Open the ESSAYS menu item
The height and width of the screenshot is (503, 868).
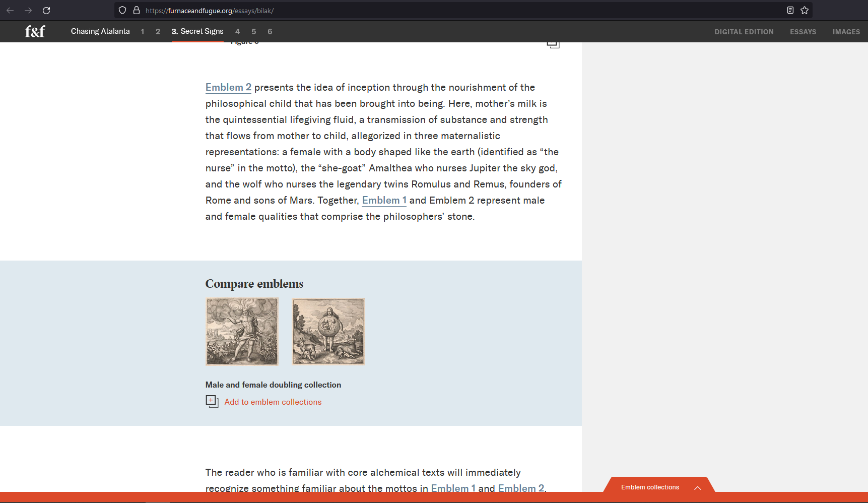click(x=803, y=32)
